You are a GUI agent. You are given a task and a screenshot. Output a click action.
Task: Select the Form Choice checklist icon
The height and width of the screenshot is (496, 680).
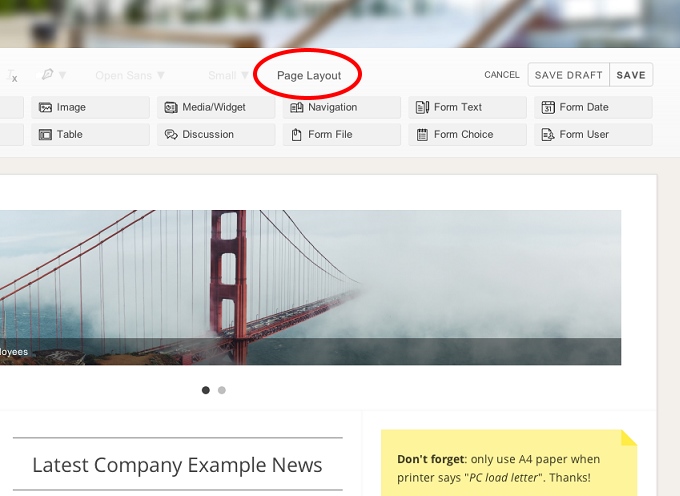[422, 135]
